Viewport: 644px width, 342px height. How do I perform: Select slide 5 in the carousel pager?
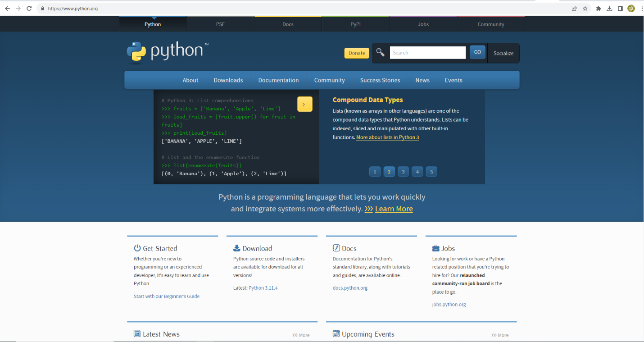click(x=431, y=172)
